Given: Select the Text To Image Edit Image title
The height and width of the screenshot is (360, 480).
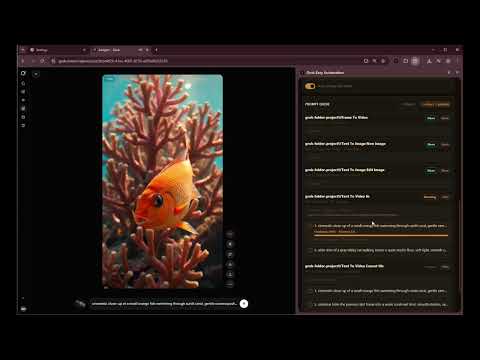Looking at the screenshot, I should pyautogui.click(x=345, y=170).
